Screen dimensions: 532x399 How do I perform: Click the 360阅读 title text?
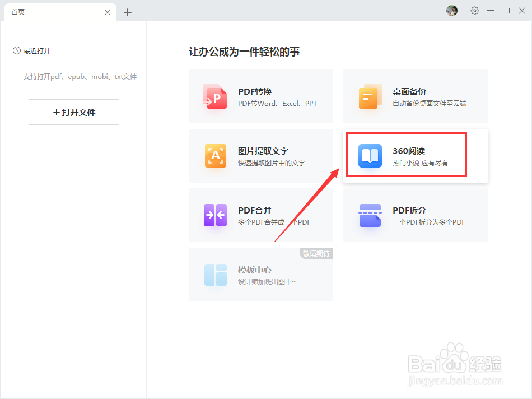pos(409,151)
